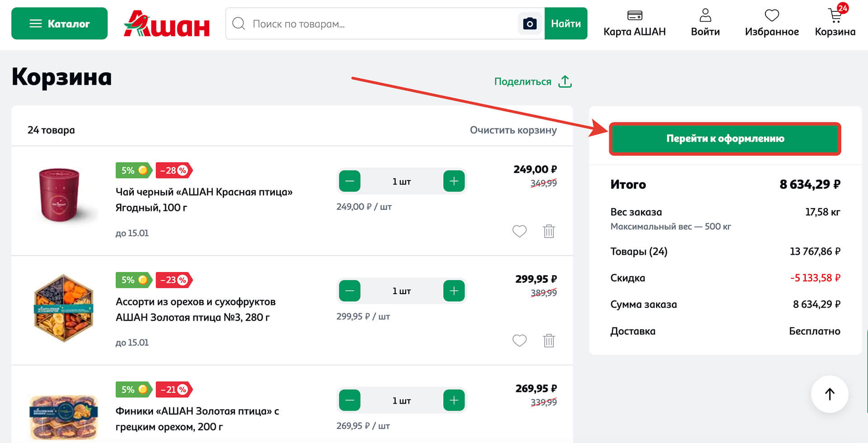Add nuts assortment «Золотая птица» to favorites

pyautogui.click(x=519, y=341)
